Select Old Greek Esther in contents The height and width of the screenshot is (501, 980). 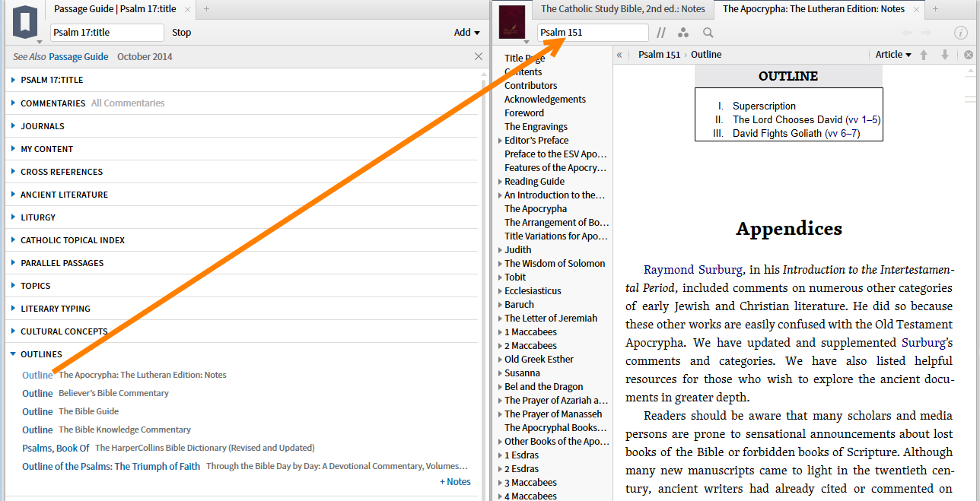coord(539,360)
